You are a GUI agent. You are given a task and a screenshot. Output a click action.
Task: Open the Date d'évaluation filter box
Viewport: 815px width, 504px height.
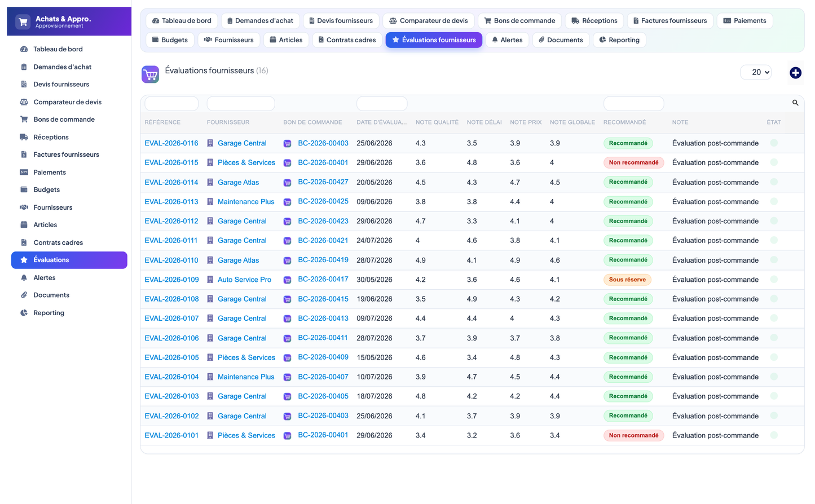382,104
